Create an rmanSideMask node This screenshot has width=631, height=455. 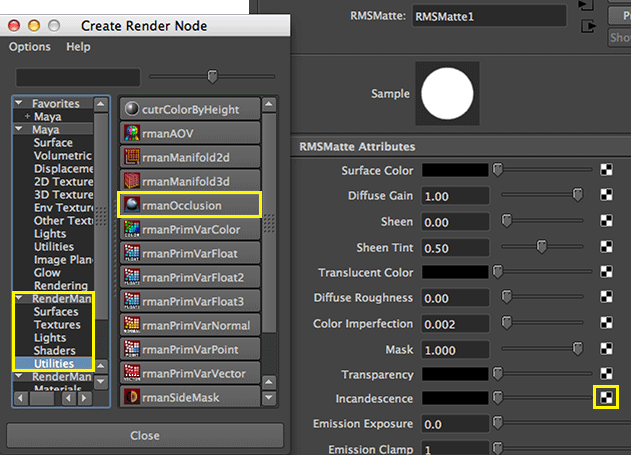click(190, 397)
